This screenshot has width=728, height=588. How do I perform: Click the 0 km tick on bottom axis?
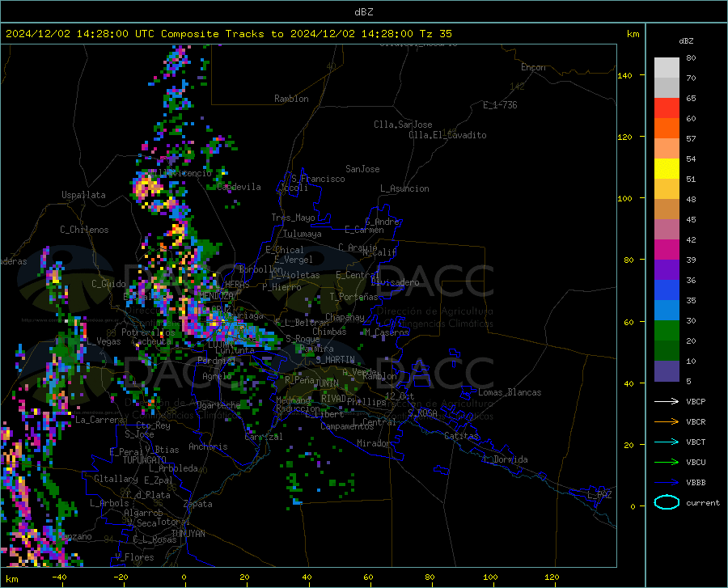pos(184,577)
